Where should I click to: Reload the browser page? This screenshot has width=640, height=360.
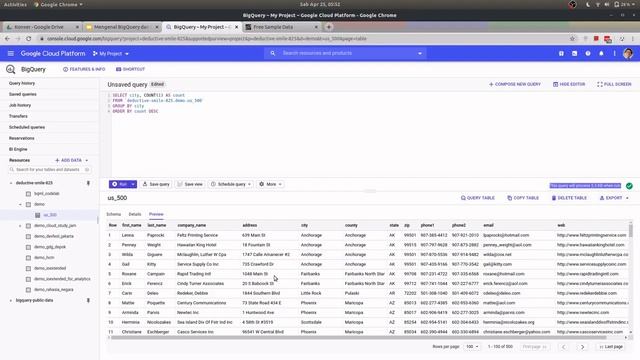[29, 39]
